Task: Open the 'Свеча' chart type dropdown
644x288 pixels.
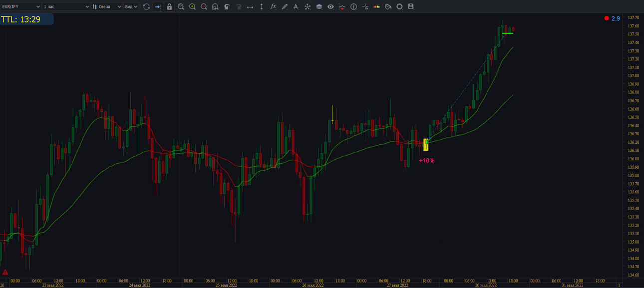Action: pyautogui.click(x=107, y=6)
